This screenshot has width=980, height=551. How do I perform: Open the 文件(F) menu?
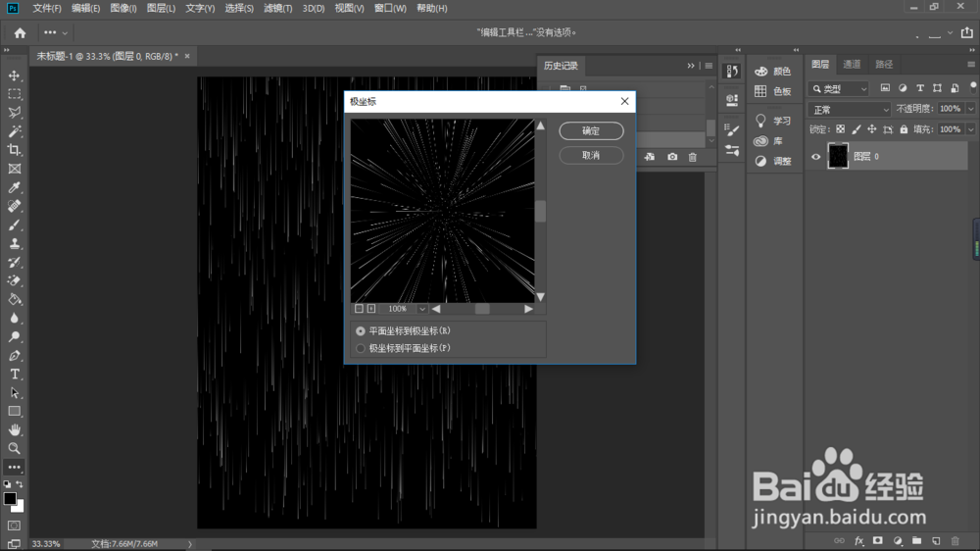(x=47, y=8)
